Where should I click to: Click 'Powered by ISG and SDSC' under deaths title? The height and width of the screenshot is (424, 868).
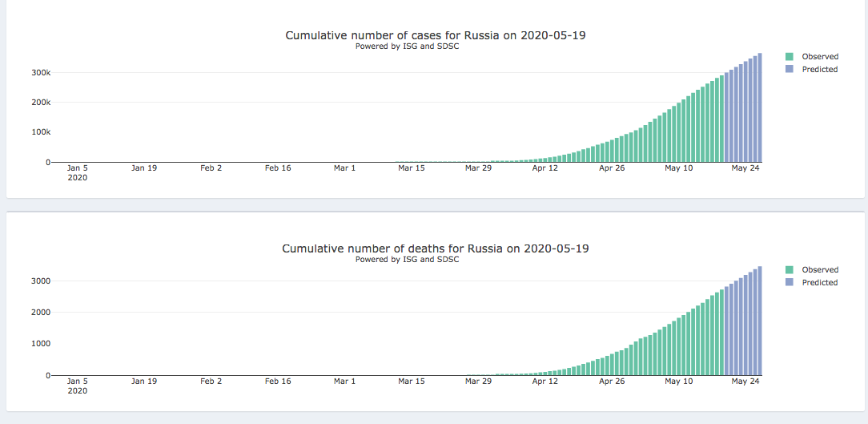tap(407, 260)
